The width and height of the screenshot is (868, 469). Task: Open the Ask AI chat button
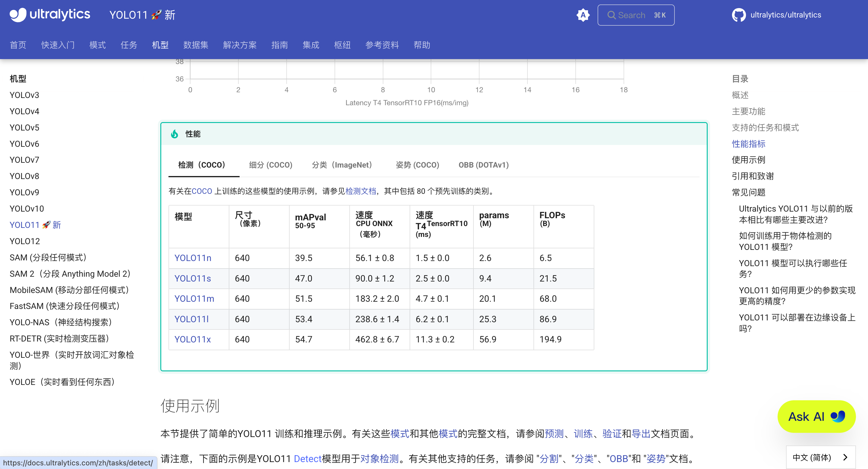(816, 417)
